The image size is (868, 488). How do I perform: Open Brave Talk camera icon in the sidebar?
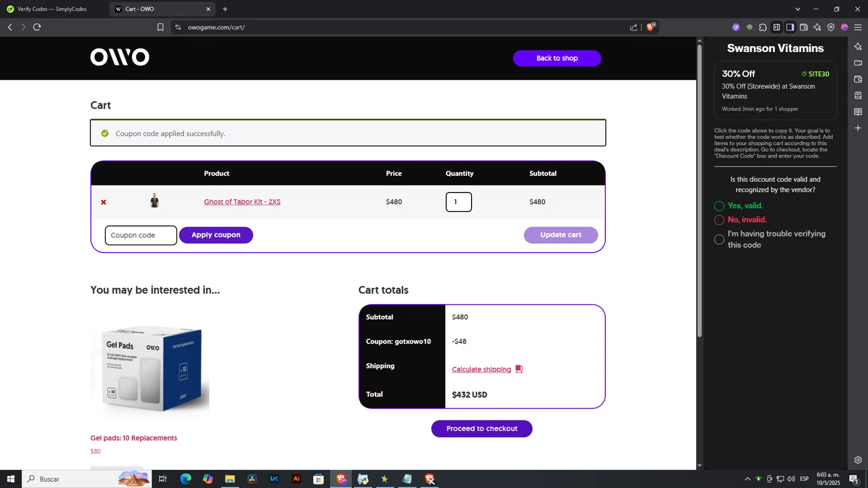[858, 62]
